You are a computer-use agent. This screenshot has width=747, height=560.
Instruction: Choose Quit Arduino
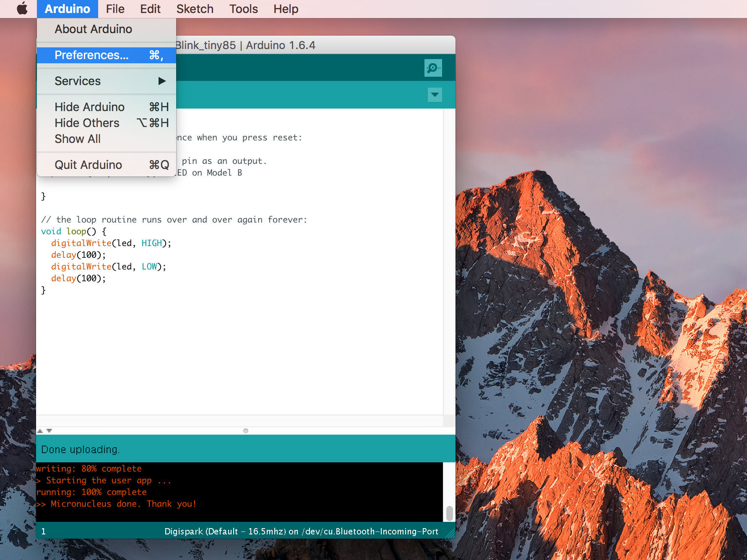click(x=107, y=165)
